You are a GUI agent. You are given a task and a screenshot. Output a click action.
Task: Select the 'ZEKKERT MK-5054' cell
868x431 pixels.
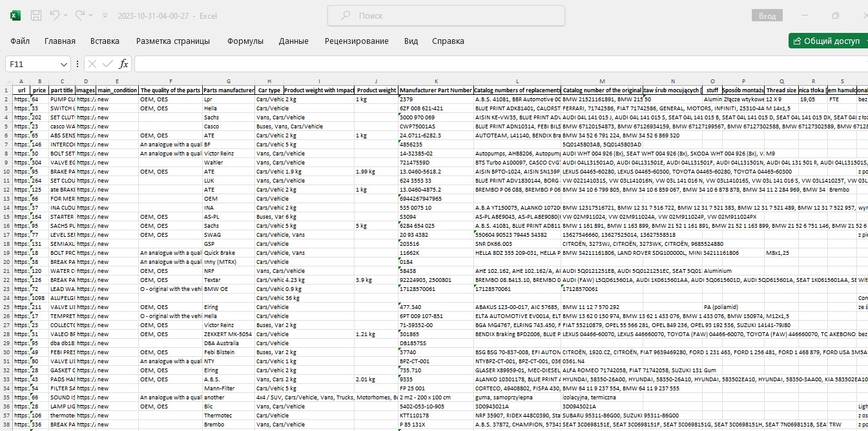229,334
